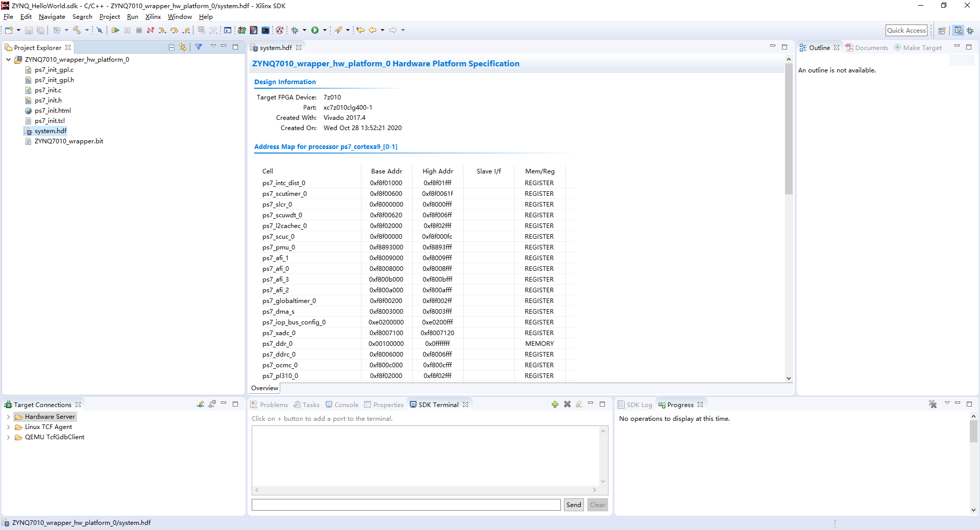This screenshot has height=530, width=980.
Task: Click the new target connection icon
Action: (x=200, y=405)
